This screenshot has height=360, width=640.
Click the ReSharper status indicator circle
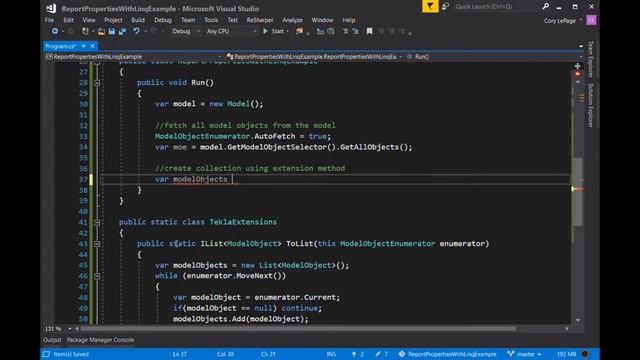pyautogui.click(x=585, y=354)
